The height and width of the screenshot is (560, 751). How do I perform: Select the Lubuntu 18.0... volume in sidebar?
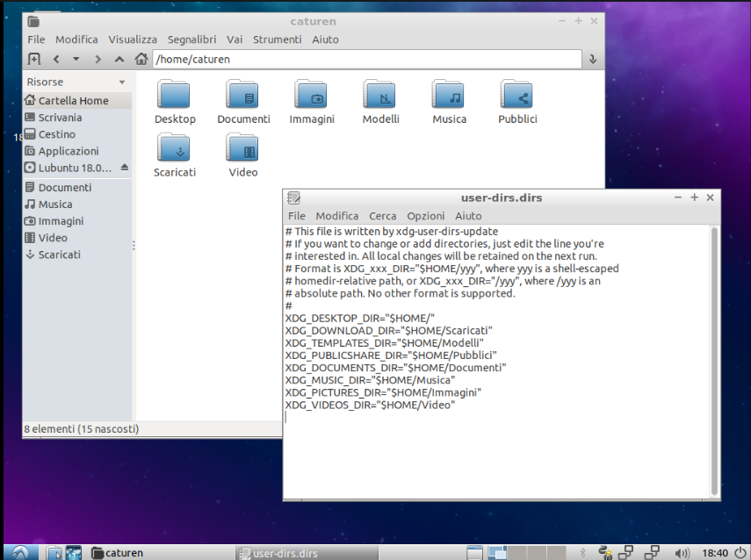(69, 168)
